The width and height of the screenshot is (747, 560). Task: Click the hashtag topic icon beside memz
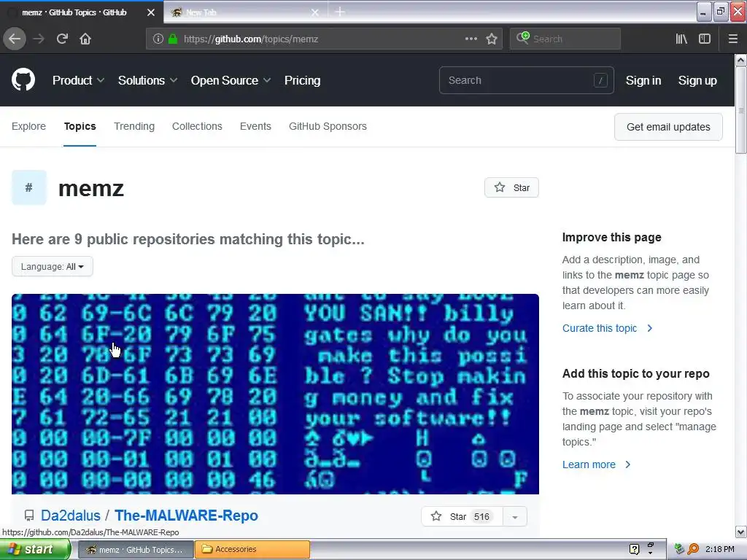tap(29, 187)
